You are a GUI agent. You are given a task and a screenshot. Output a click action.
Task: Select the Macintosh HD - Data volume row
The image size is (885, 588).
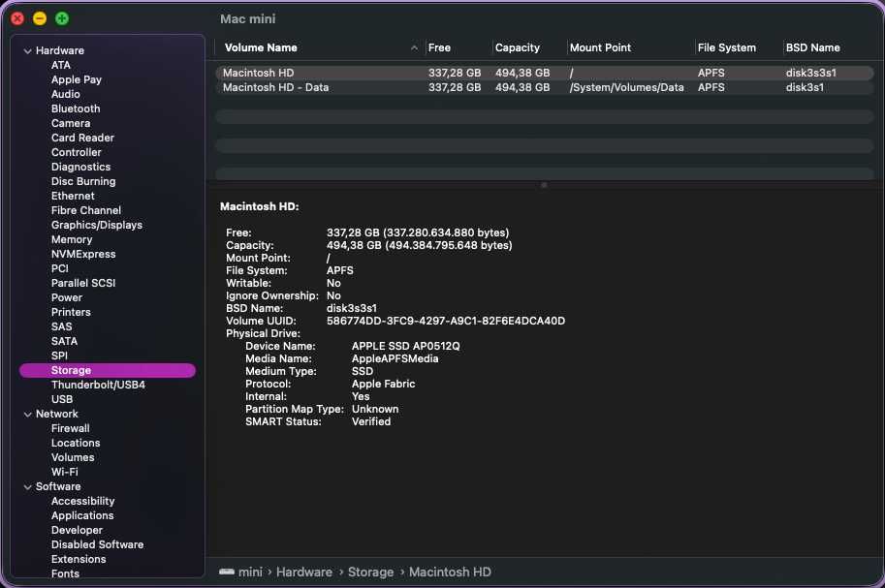[x=544, y=87]
